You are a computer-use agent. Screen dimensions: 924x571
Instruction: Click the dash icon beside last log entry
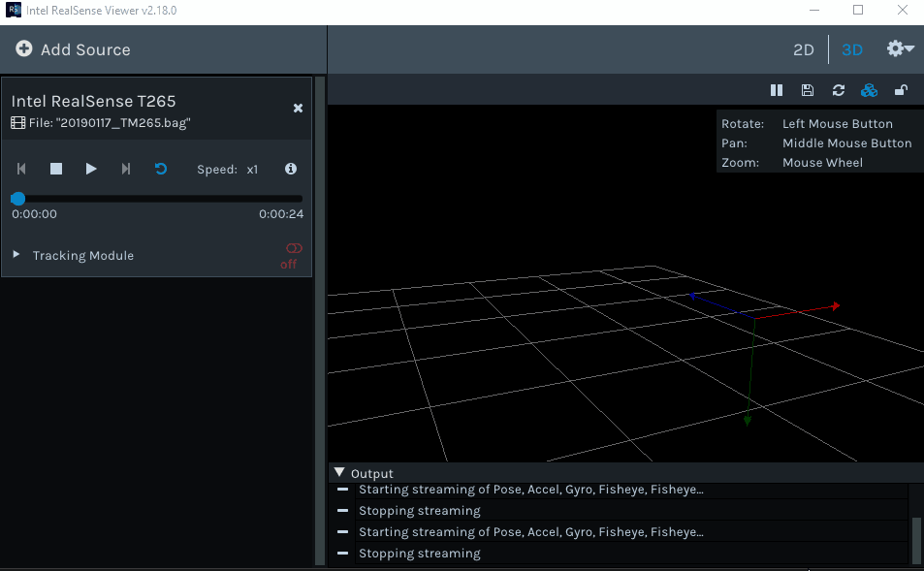pyautogui.click(x=342, y=553)
